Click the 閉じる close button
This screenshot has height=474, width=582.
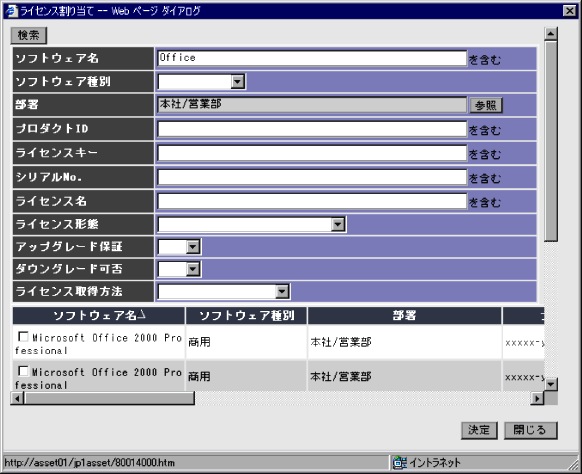(530, 431)
